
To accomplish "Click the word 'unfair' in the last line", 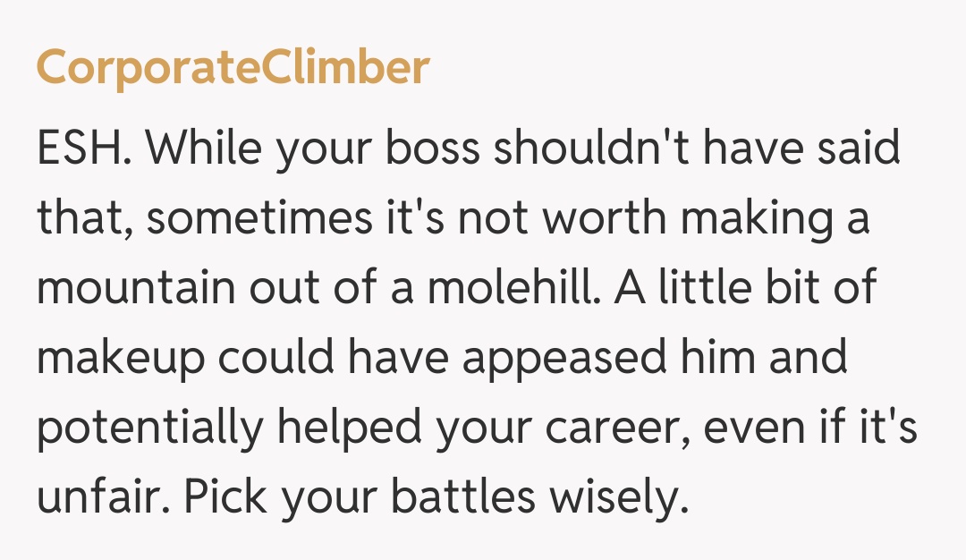I will (87, 498).
